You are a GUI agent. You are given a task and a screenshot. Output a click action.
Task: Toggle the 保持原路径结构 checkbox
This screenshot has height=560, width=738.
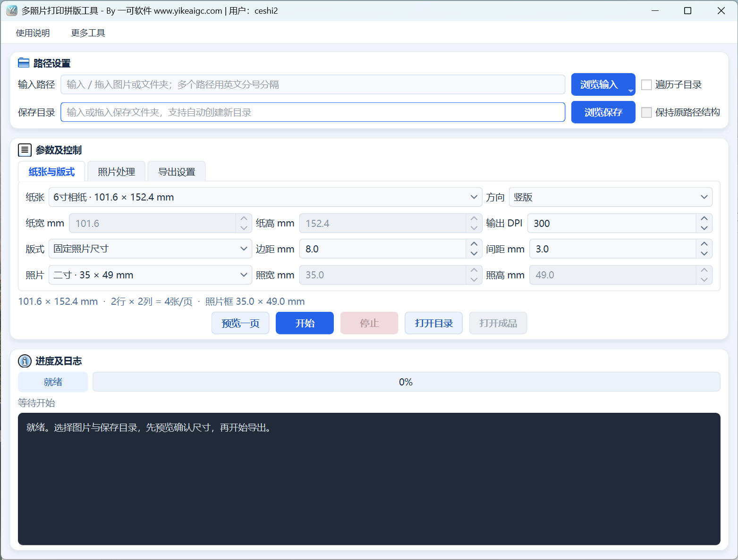[x=646, y=112]
